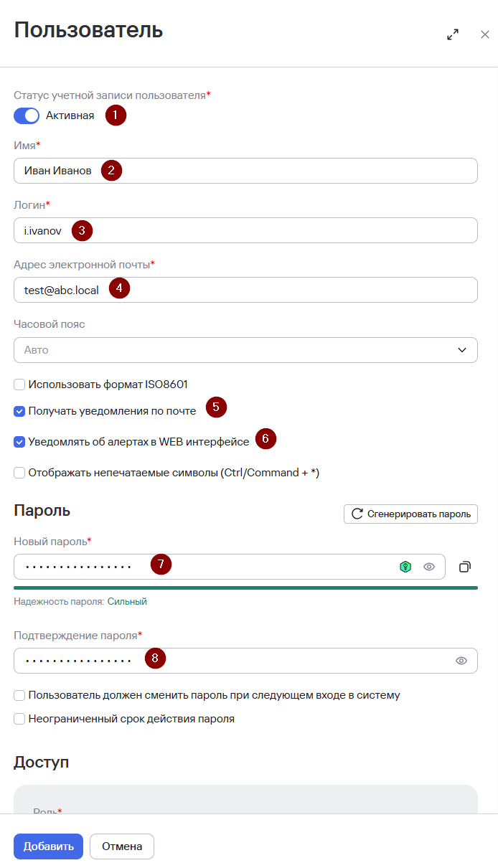Reveal the confirmation password via eye icon

click(x=461, y=661)
